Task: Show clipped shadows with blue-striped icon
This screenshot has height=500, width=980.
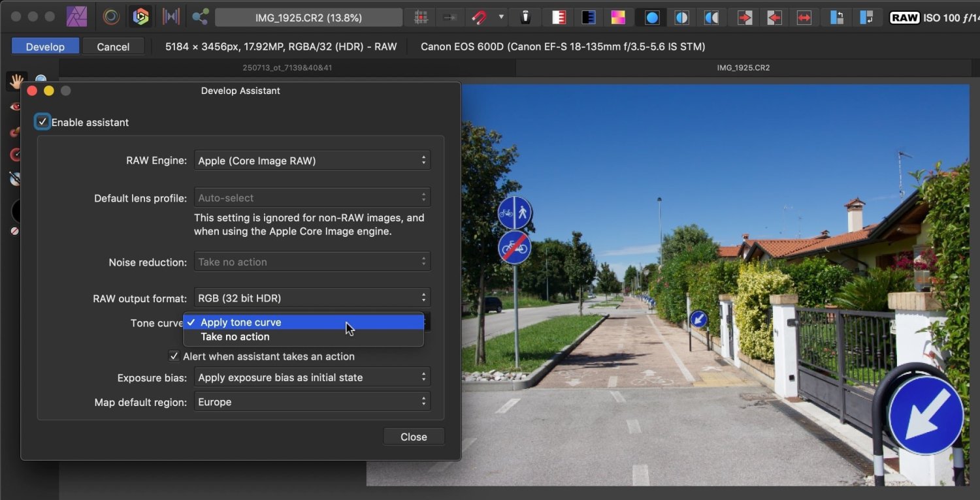Action: (x=588, y=18)
